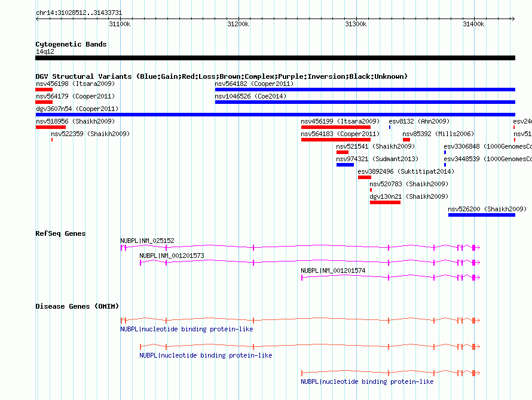Image resolution: width=532 pixels, height=400 pixels.
Task: Click the nsv520783 (Shaikh2009) label
Action: click(x=409, y=184)
